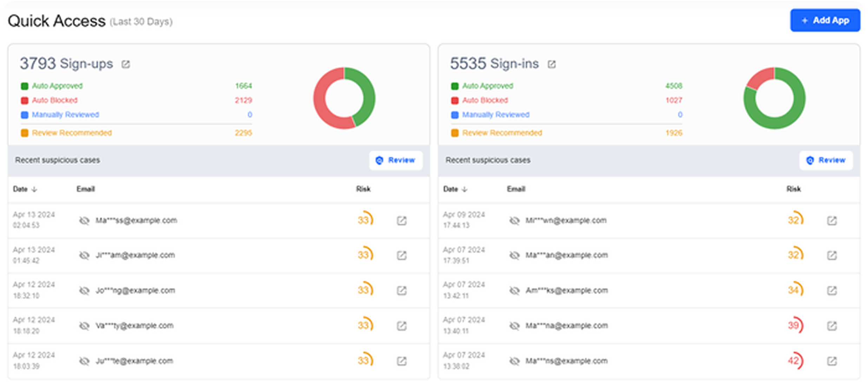
Task: Open details for the Am***ks@example.com case
Action: [x=832, y=291]
